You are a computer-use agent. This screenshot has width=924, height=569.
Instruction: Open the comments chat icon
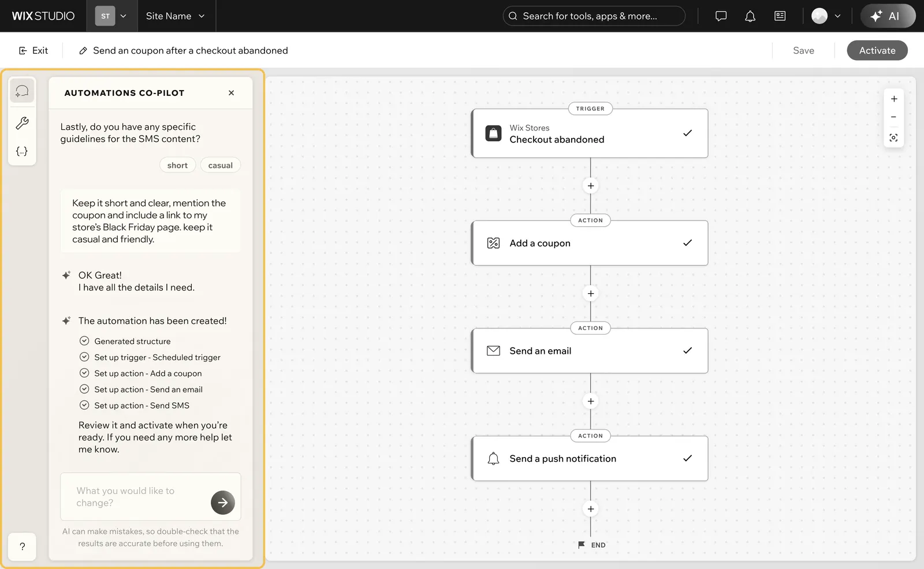click(x=721, y=16)
